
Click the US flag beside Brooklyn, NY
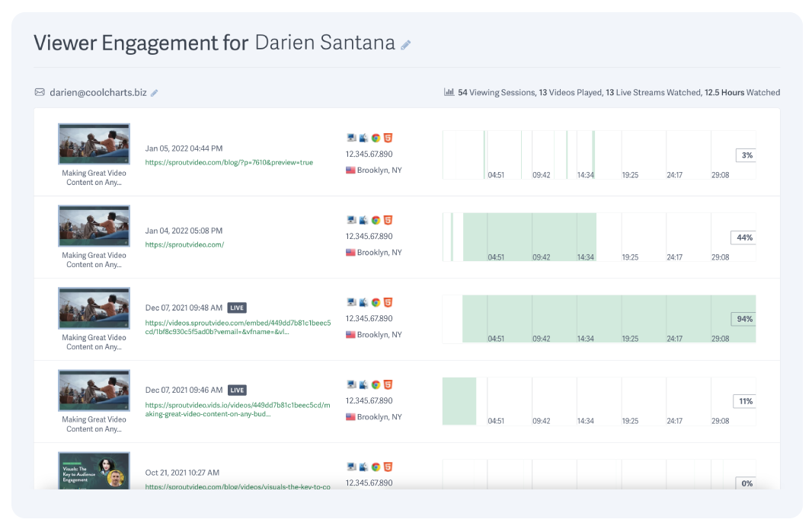click(350, 170)
